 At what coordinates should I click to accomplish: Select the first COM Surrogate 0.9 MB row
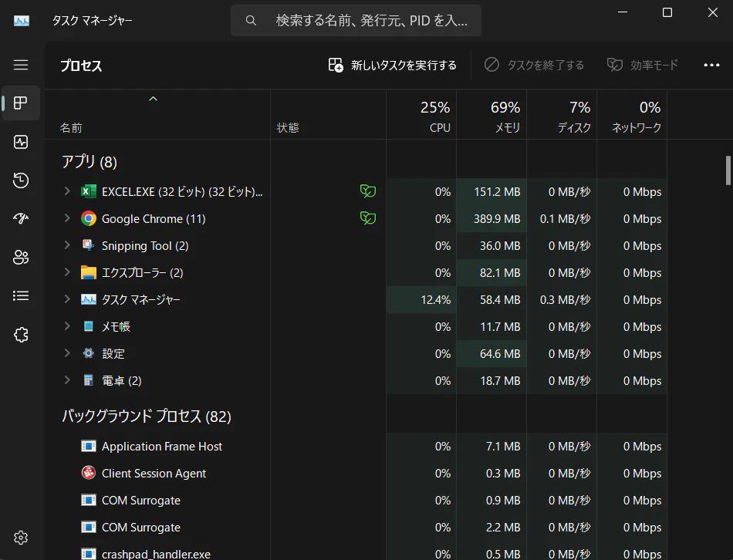[x=356, y=500]
